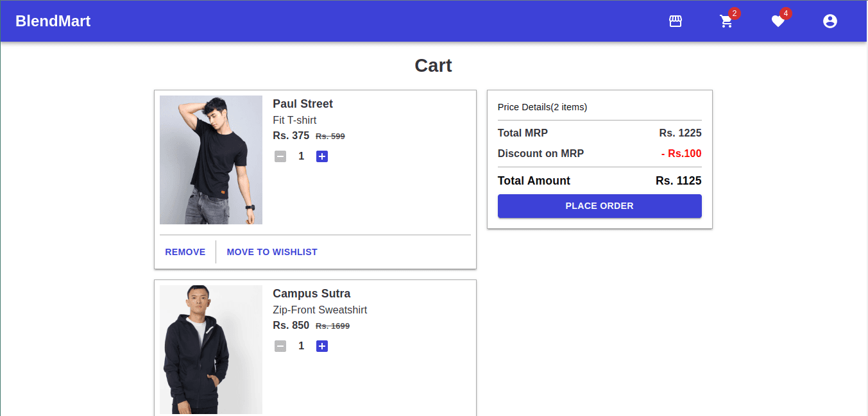Click the Total Amount Rs. 1125 value
This screenshot has height=416, width=868.
pyautogui.click(x=678, y=181)
